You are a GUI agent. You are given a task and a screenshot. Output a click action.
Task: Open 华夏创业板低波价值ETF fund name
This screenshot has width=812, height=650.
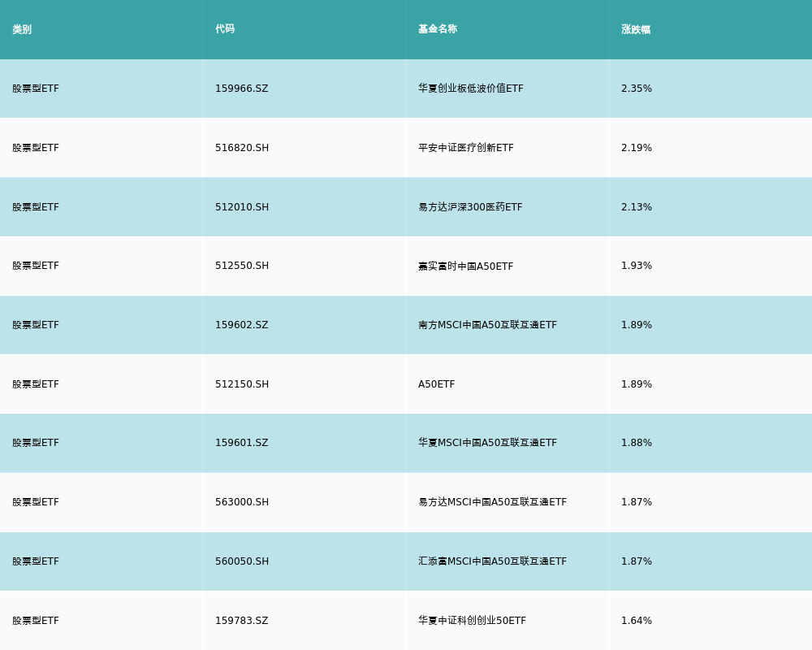point(471,89)
